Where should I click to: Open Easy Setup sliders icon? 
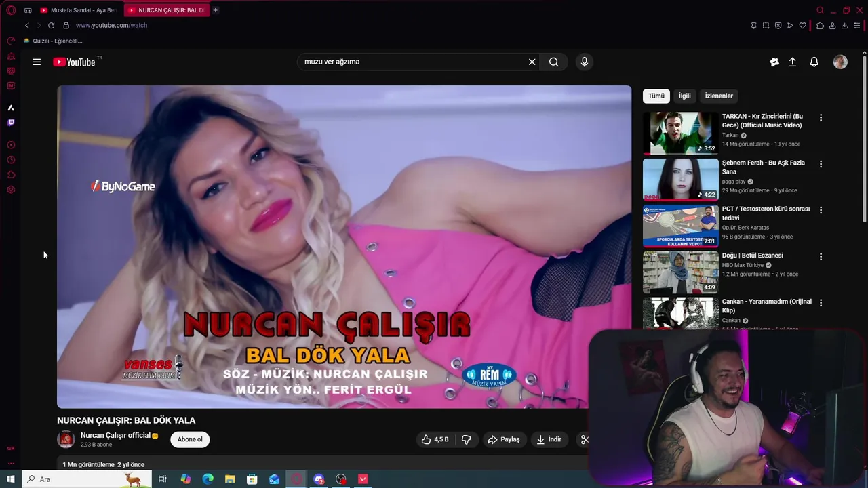857,26
